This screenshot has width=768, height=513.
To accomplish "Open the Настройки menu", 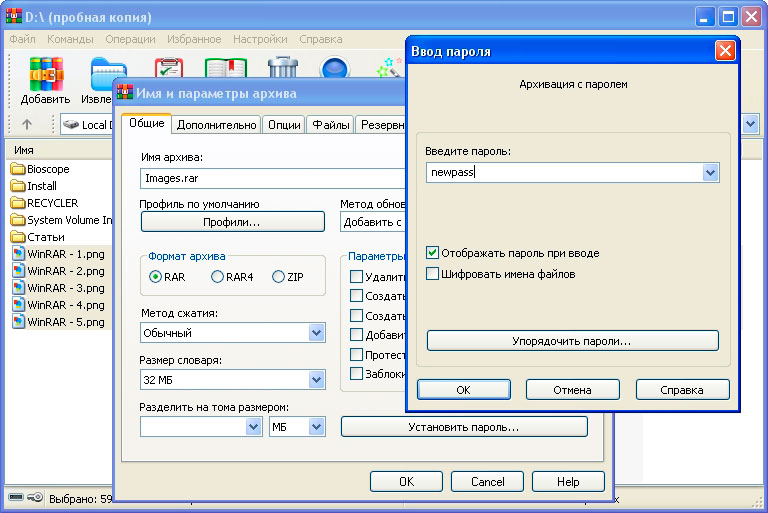I will pyautogui.click(x=260, y=39).
